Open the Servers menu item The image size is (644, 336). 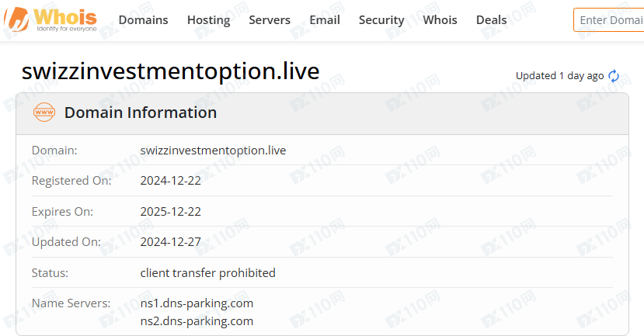(270, 20)
